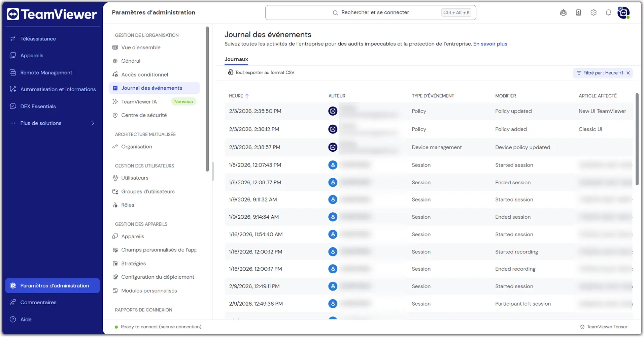Click the Téléassistance arrows icon
Image resolution: width=644 pixels, height=337 pixels.
pyautogui.click(x=13, y=39)
